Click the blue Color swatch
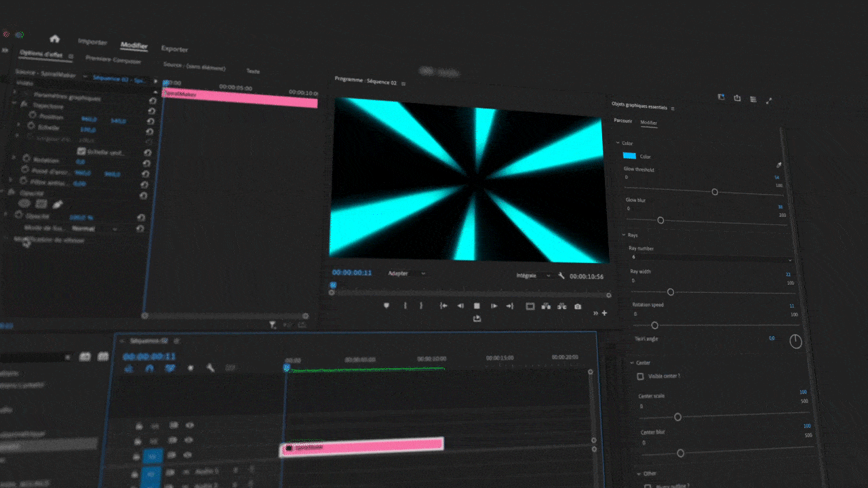 click(629, 156)
